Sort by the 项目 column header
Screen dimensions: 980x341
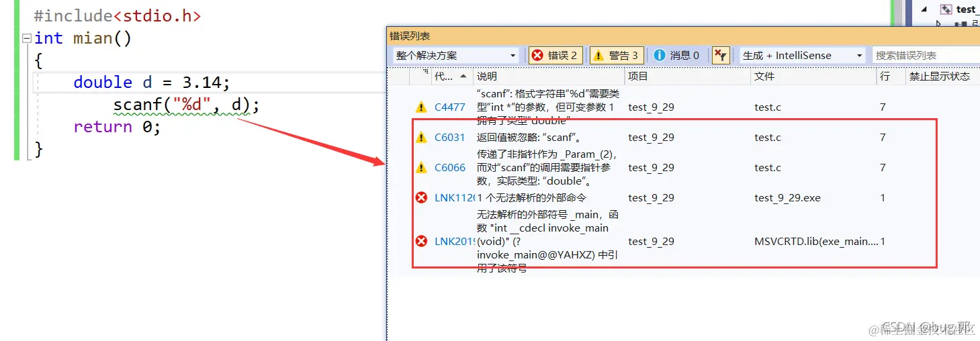[687, 77]
